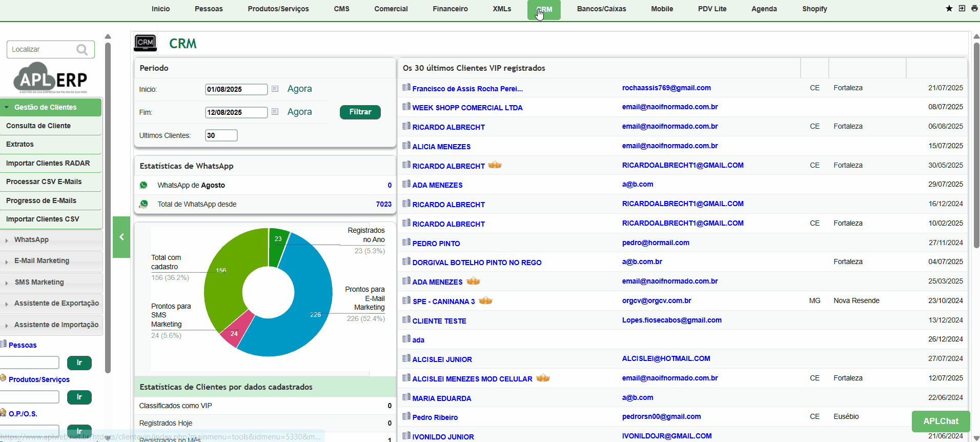Screen dimensions: 980x442
Task: Click the client icon beside WEEK SHOPP COMERCIAL LTDA
Action: 406,107
